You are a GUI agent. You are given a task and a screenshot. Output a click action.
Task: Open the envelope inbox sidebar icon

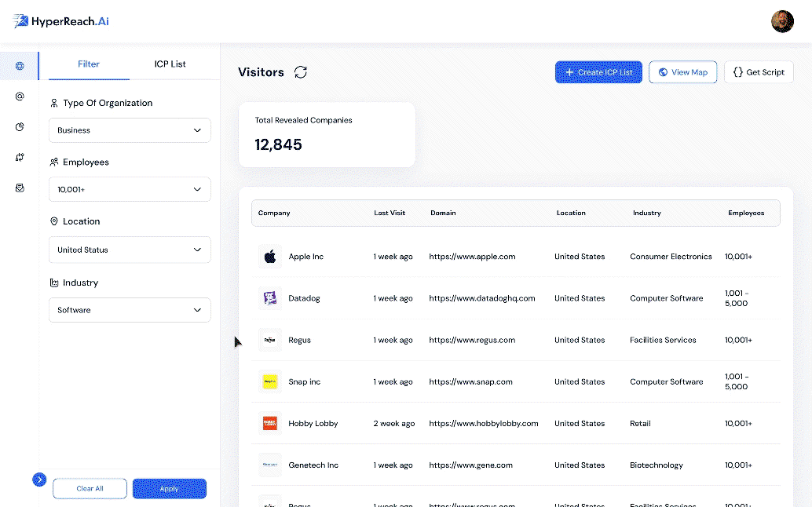tap(20, 188)
